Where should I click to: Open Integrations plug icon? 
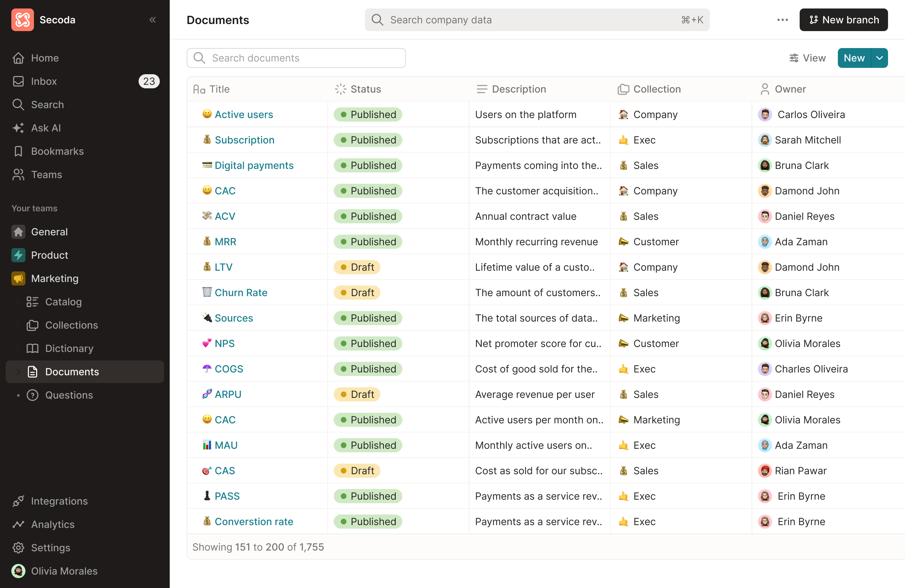pyautogui.click(x=18, y=501)
